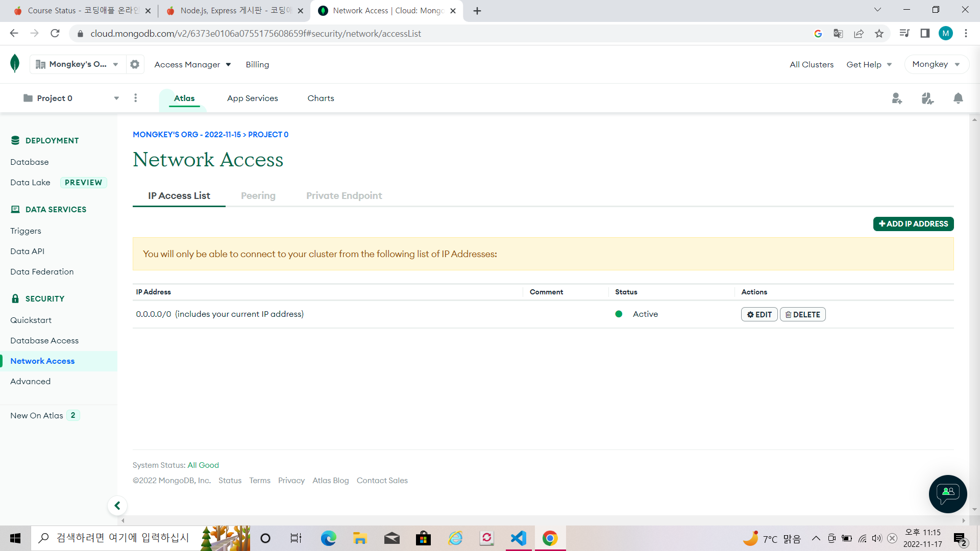Open Microsoft Edge from taskbar

click(x=328, y=538)
